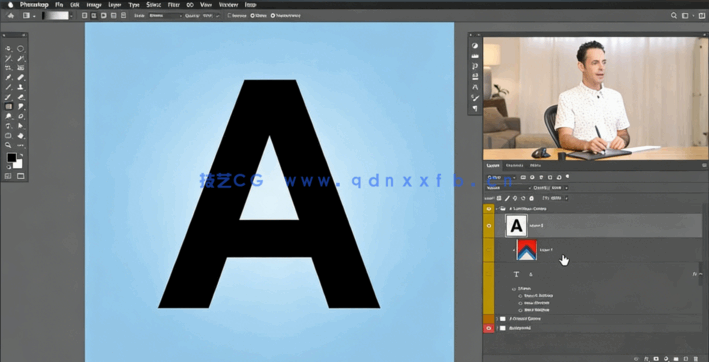Choose Diamond gradient type
709x362 pixels.
[123, 15]
